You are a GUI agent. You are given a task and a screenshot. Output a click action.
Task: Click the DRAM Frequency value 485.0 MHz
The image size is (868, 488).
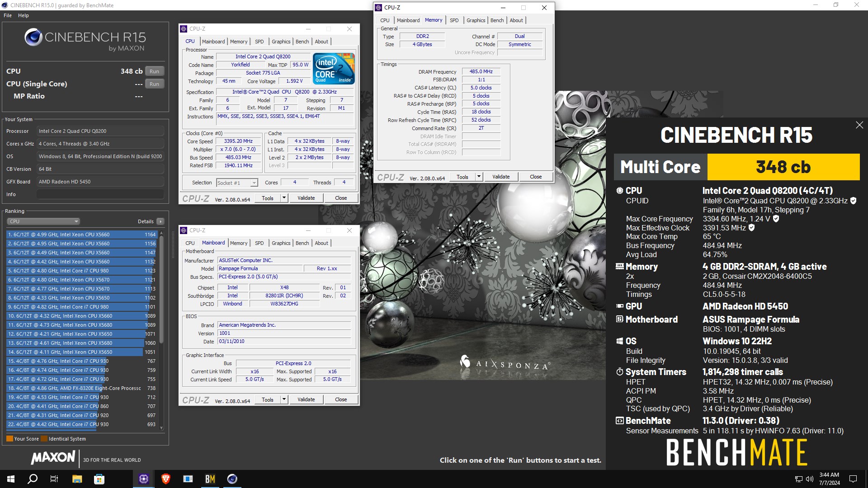481,71
